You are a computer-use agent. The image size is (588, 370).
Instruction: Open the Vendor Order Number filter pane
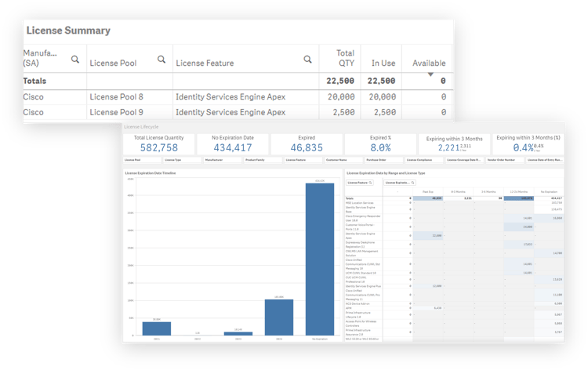coord(505,160)
